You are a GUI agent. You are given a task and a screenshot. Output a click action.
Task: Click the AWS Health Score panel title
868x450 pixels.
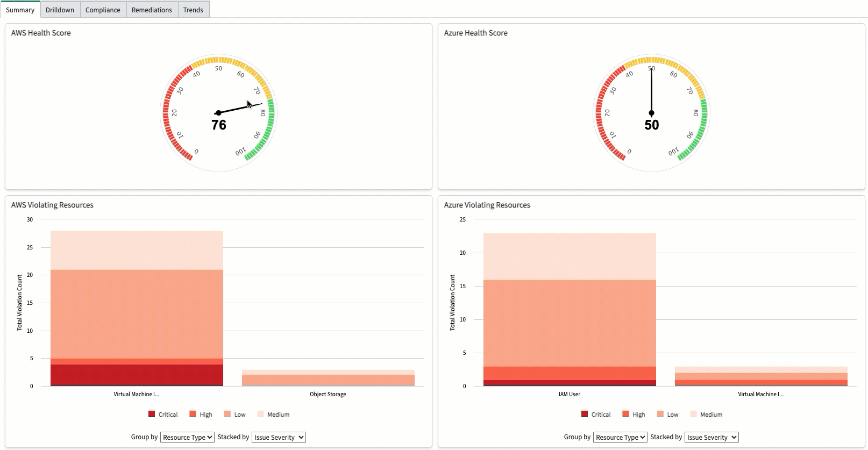tap(41, 33)
